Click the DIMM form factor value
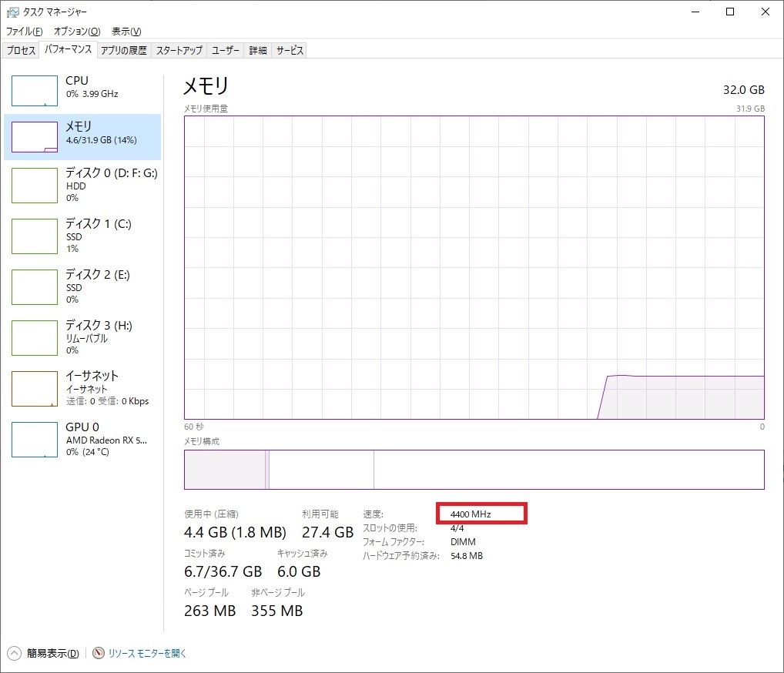The image size is (784, 673). [463, 542]
